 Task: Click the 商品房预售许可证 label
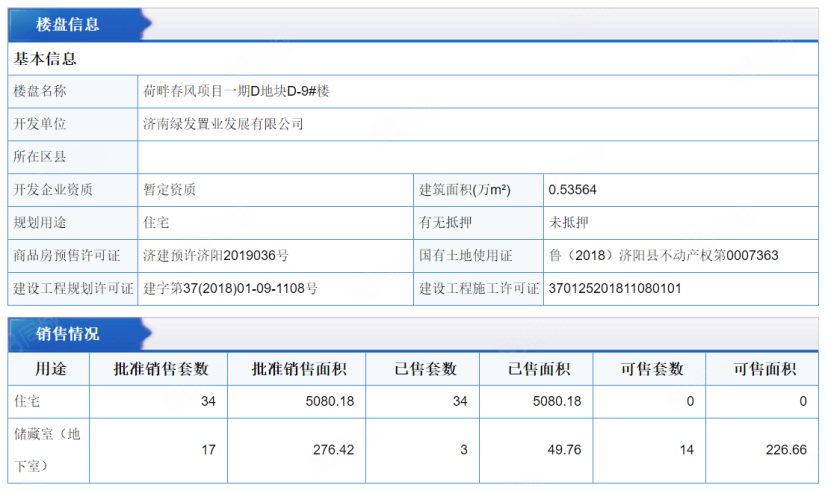click(67, 256)
